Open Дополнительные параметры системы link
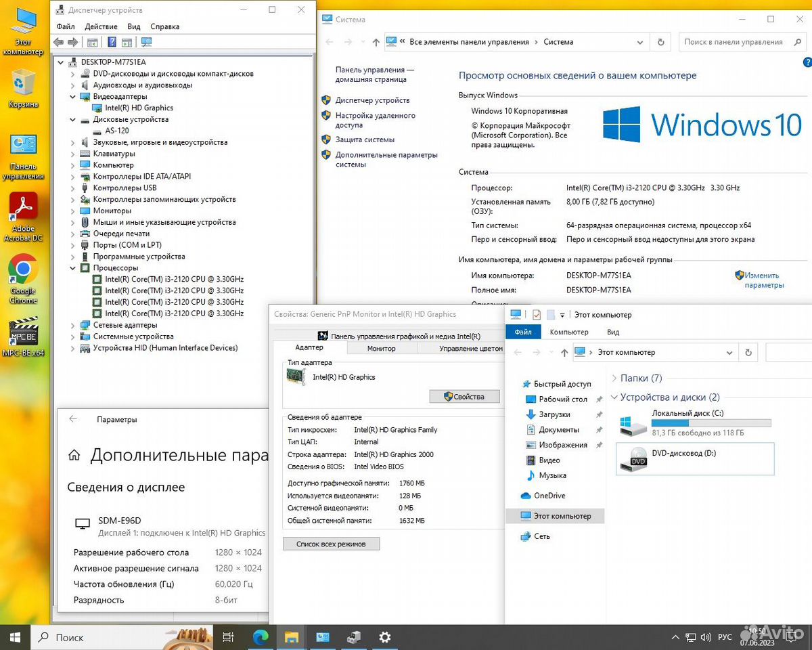812x650 pixels. tap(386, 159)
